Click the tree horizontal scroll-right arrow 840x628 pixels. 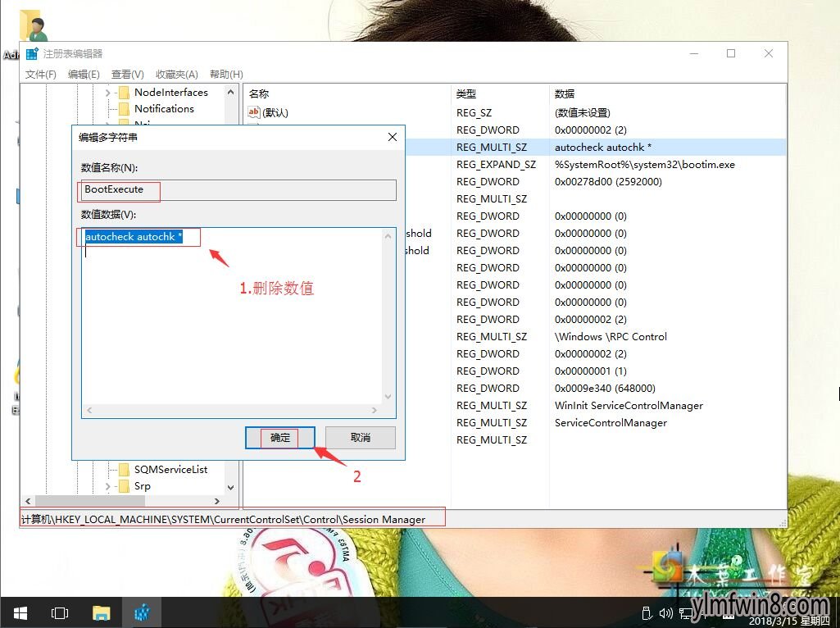217,502
